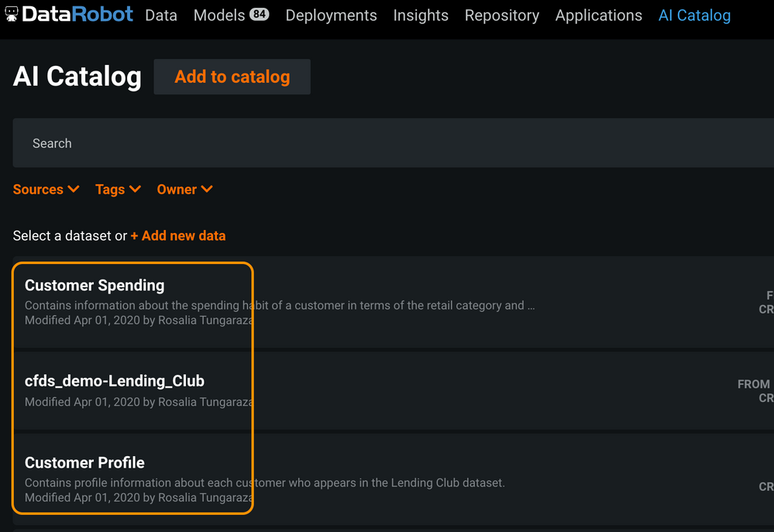Expand the Sources filter dropdown
This screenshot has height=532, width=774.
(x=46, y=190)
